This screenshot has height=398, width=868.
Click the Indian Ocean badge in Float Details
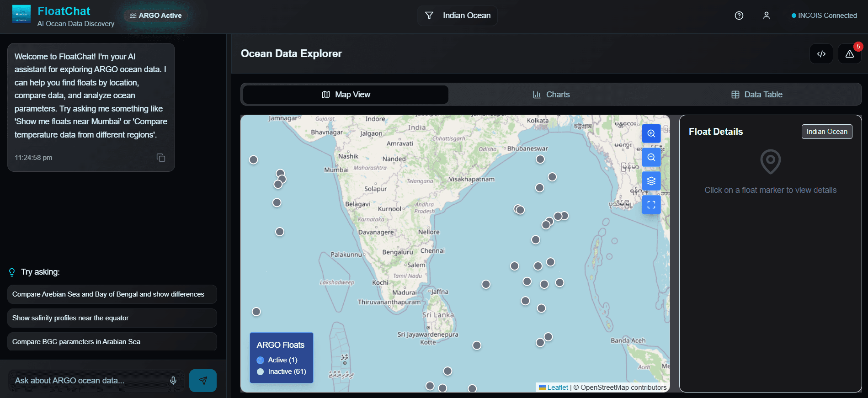coord(826,132)
